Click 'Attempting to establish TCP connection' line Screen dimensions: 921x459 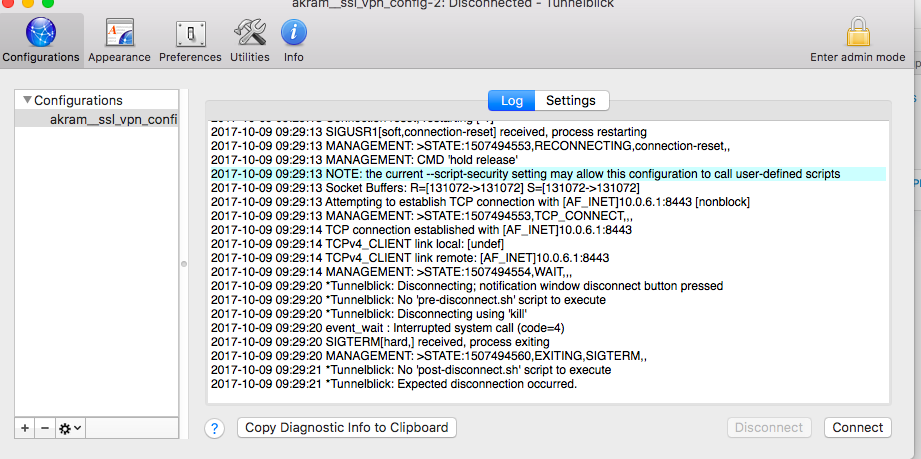tap(480, 202)
